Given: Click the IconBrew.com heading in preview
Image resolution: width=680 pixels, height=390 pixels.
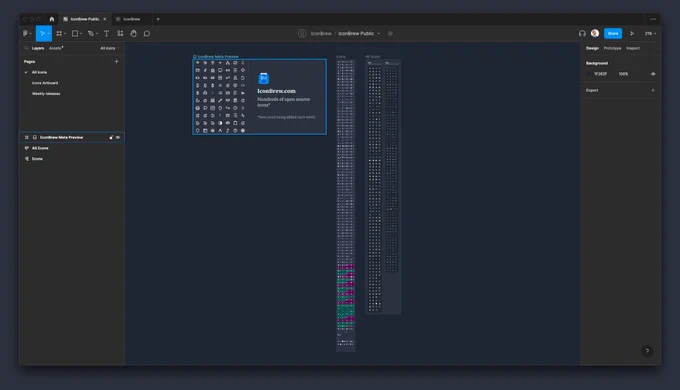Looking at the screenshot, I should tap(276, 91).
